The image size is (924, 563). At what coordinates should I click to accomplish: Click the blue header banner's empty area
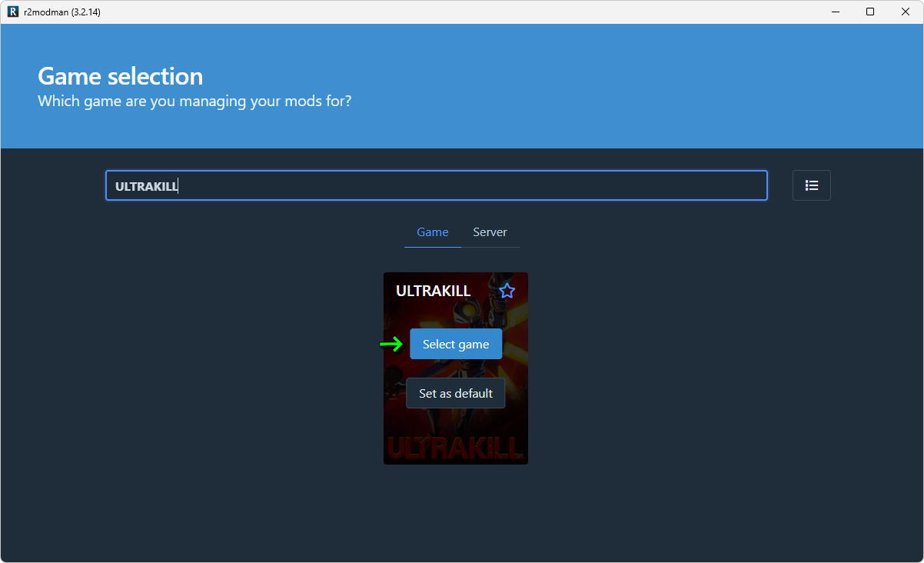tap(615, 85)
